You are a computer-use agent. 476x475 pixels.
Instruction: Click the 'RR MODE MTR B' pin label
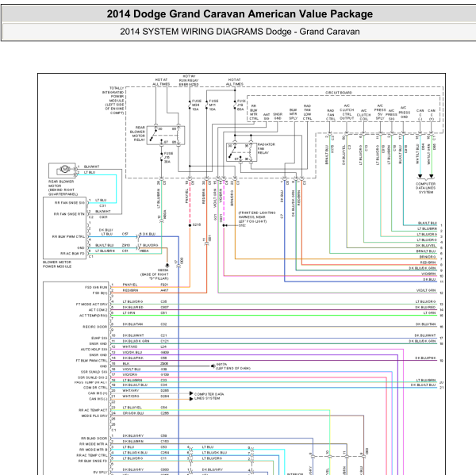[x=93, y=450]
